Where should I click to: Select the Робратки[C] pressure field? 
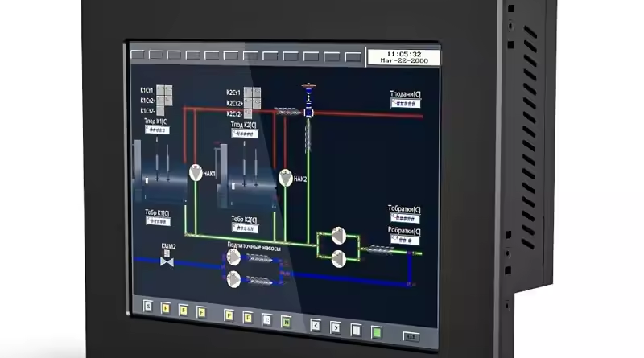405,239
